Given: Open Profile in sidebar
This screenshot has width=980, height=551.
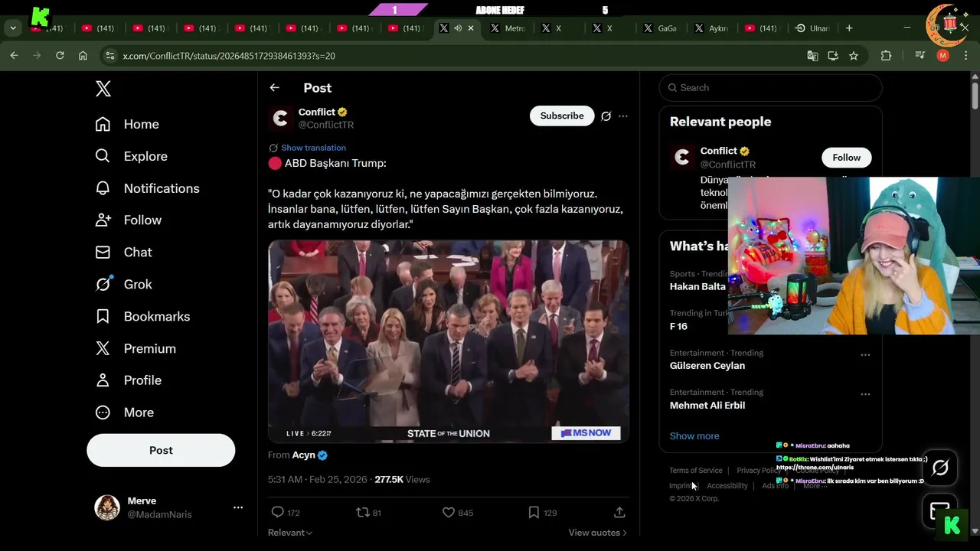Looking at the screenshot, I should pos(128,380).
